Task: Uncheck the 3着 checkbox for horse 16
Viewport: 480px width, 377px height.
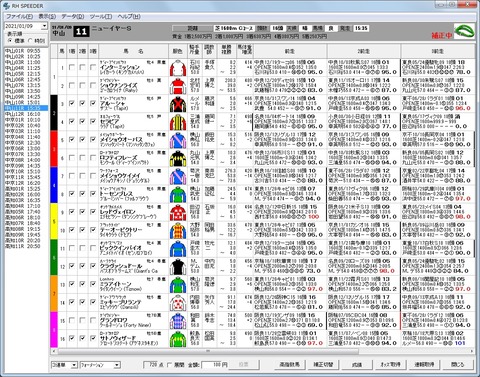Action: [93, 338]
